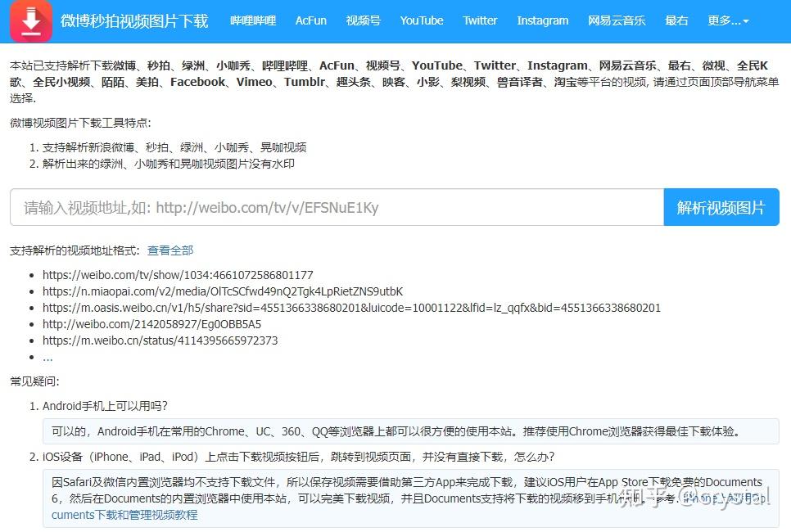The height and width of the screenshot is (532, 791).
Task: Click the video address input field
Action: coord(328,207)
